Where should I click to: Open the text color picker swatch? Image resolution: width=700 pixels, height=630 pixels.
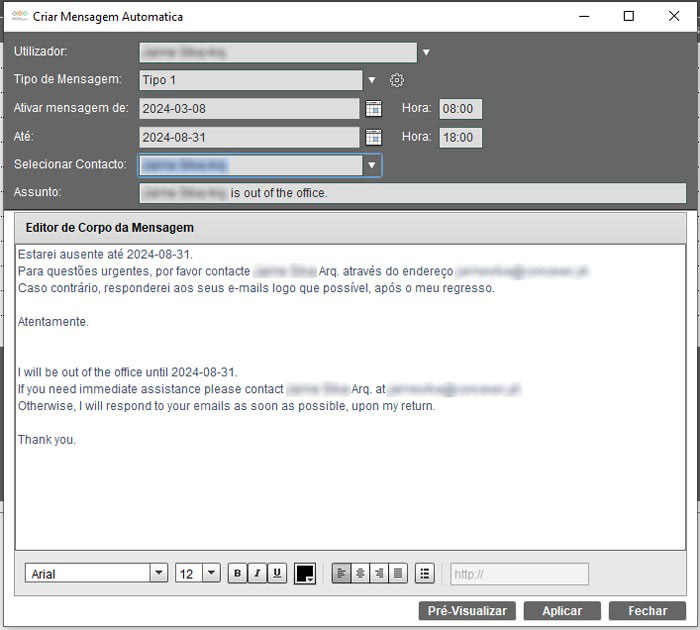click(305, 573)
